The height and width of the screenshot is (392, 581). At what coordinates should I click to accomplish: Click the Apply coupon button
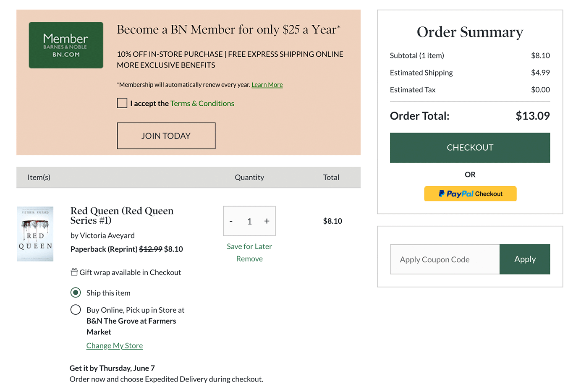(x=525, y=259)
